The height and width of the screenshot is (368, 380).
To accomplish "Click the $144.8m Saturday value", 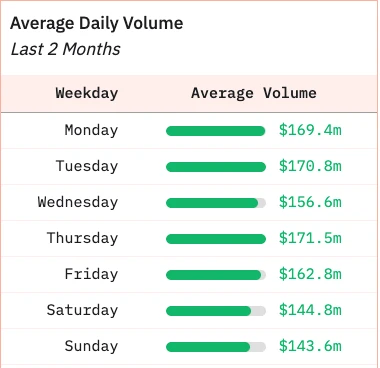I will tap(310, 310).
